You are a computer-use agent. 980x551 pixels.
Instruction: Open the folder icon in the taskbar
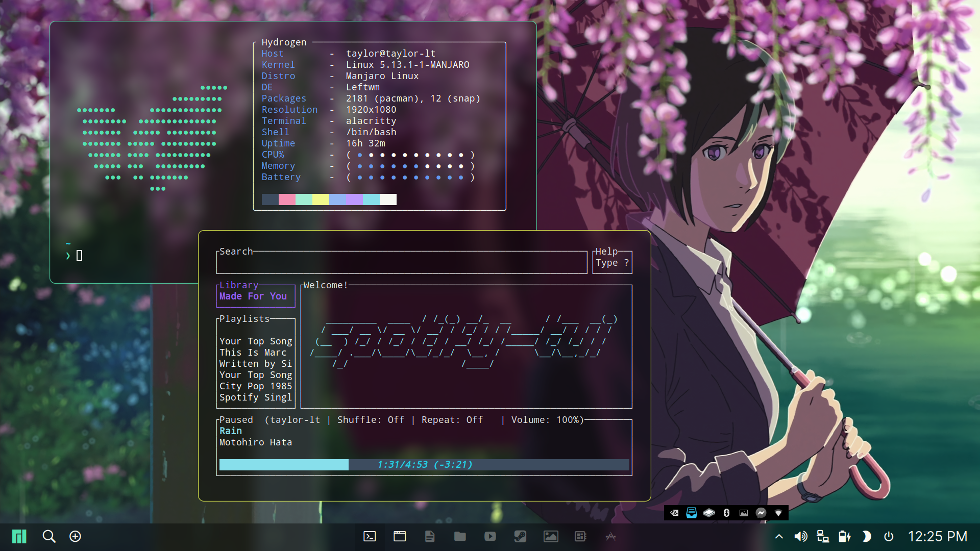pos(460,536)
